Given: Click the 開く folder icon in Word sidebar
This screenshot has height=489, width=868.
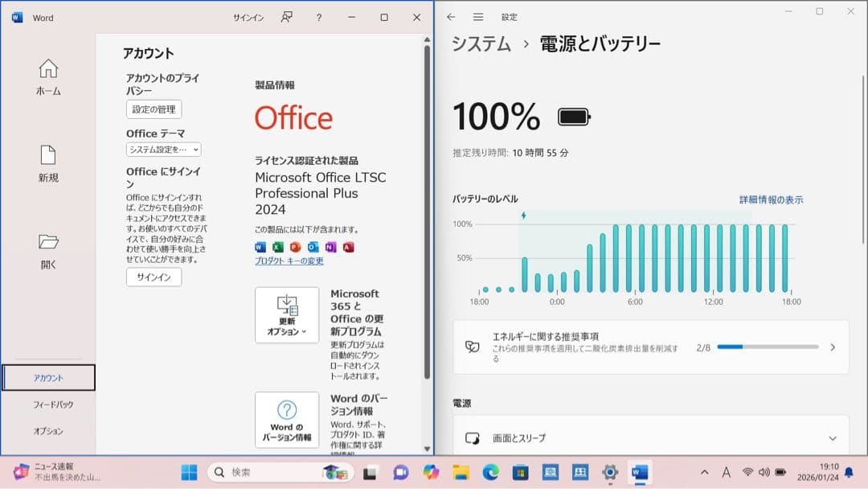Looking at the screenshot, I should [47, 243].
